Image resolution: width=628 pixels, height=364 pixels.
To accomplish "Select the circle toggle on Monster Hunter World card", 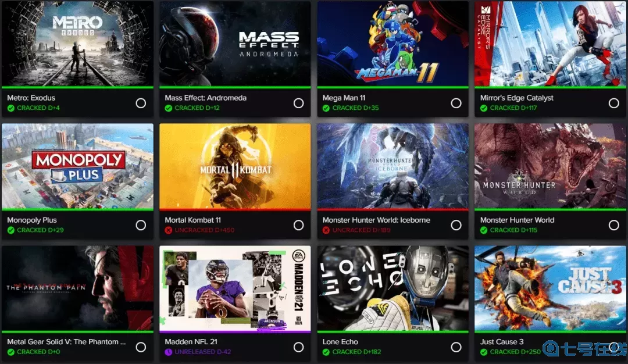I will click(x=613, y=225).
